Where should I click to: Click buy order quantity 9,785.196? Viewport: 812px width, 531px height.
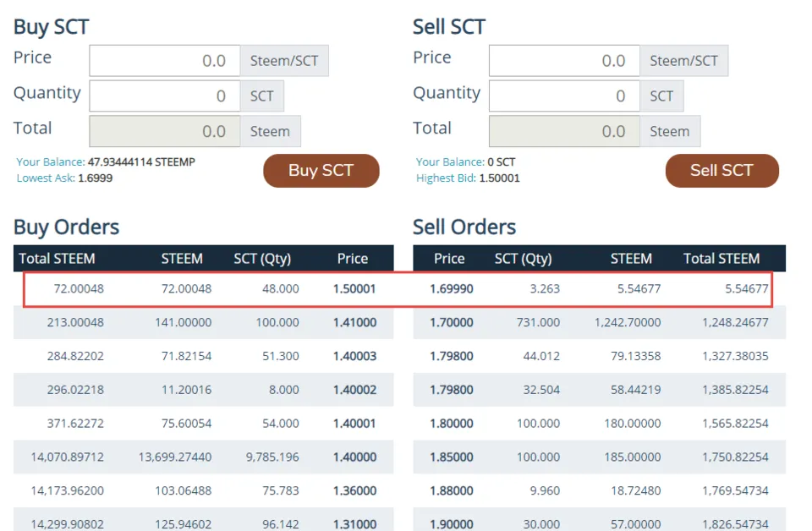click(x=272, y=457)
